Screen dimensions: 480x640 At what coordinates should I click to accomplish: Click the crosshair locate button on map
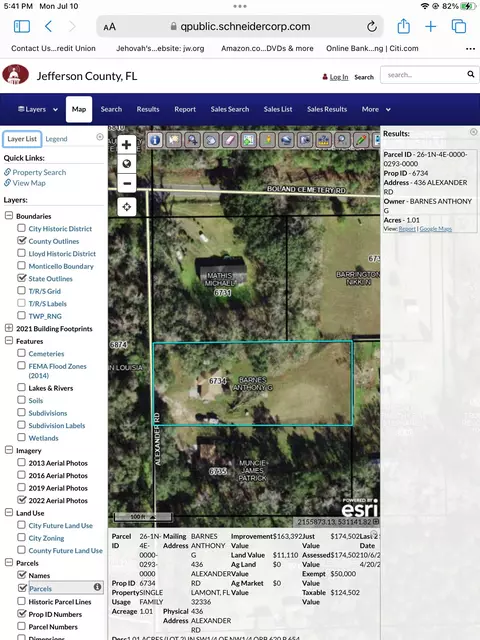[127, 207]
